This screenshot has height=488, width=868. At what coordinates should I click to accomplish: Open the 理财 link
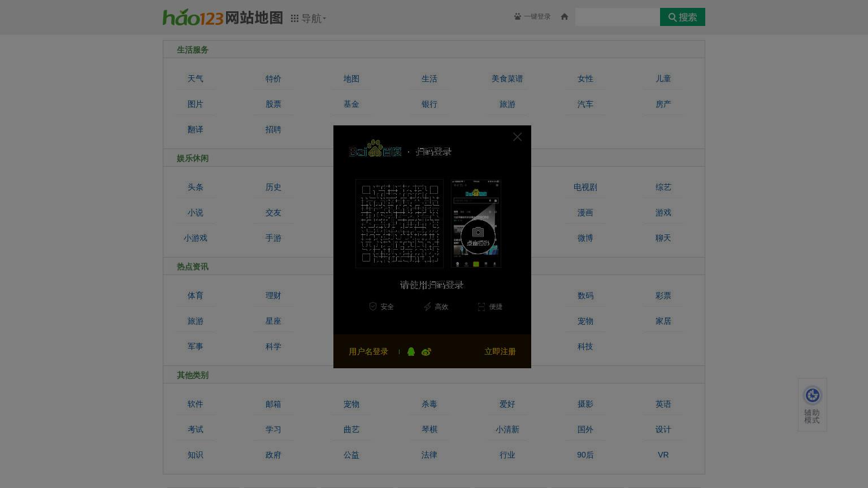click(274, 295)
